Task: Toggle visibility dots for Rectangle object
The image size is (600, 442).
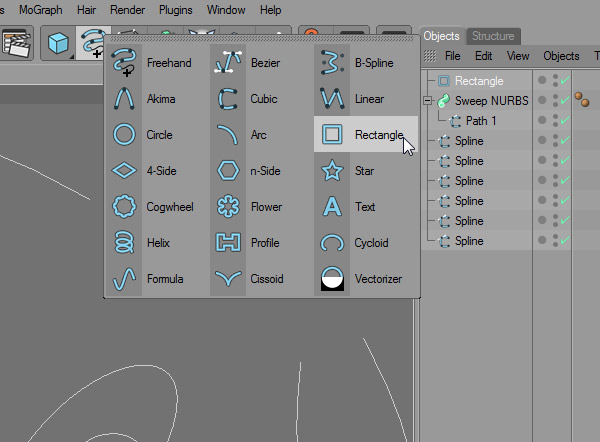Action: tap(555, 81)
